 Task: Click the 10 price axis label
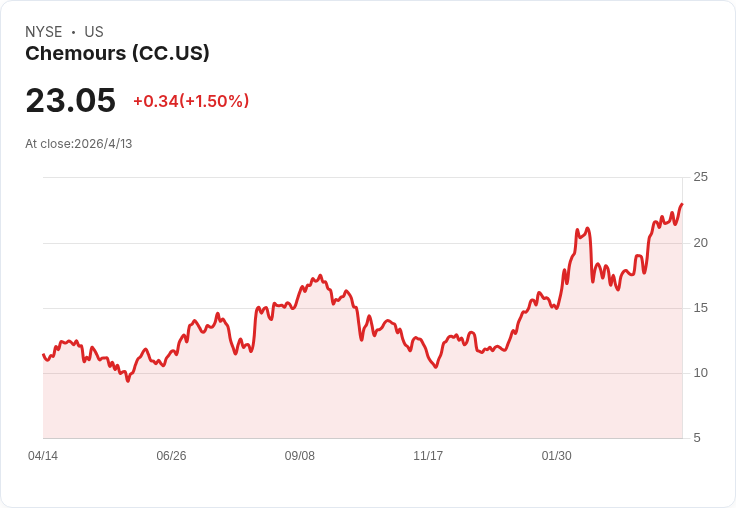700,373
